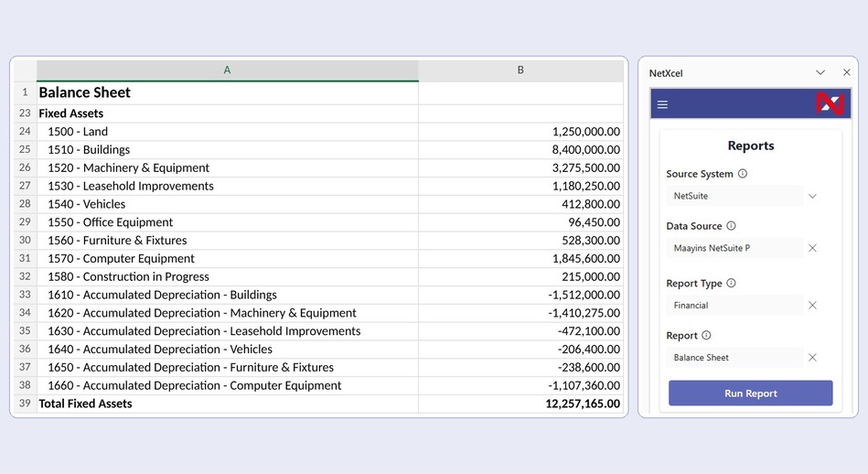Click the 1,250,000.00 Land value

pyautogui.click(x=521, y=131)
